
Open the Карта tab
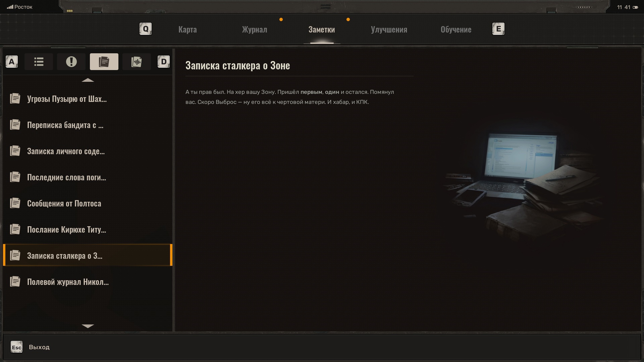pyautogui.click(x=187, y=29)
